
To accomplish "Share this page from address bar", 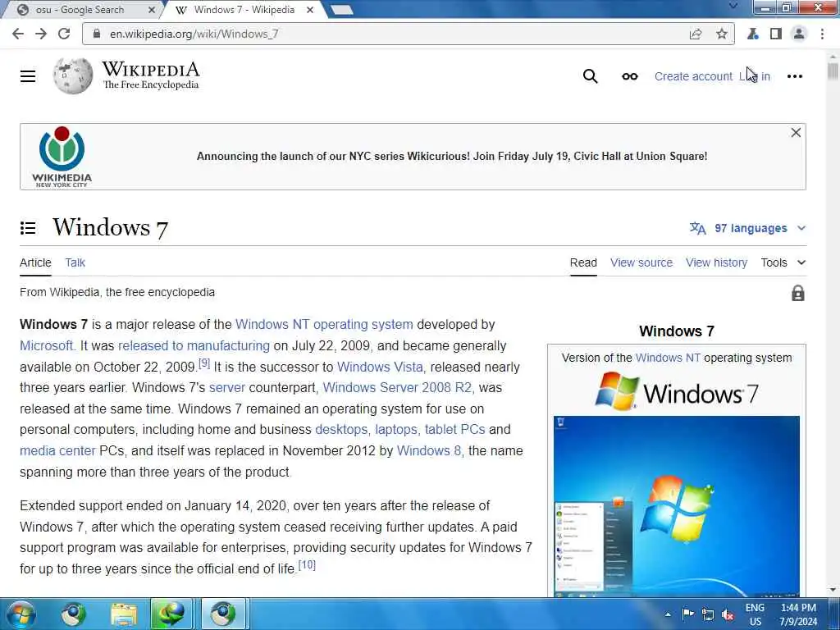I will point(696,34).
